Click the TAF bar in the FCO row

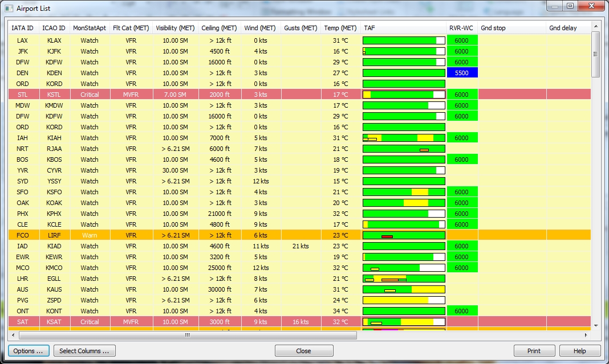pos(404,235)
